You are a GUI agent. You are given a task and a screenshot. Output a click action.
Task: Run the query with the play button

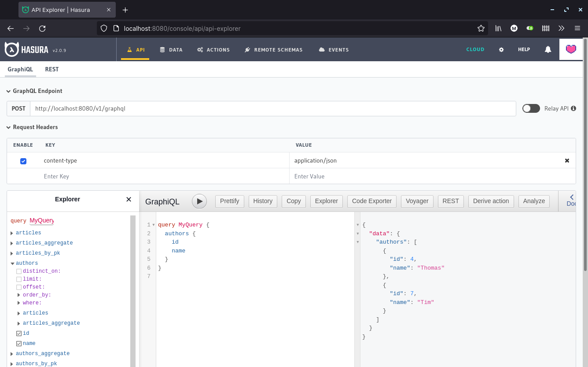pyautogui.click(x=199, y=201)
